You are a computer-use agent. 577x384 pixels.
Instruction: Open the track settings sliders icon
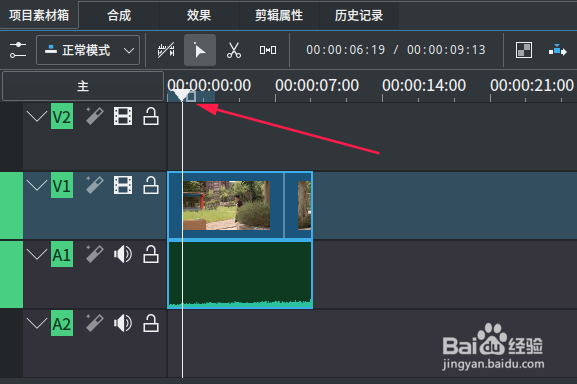18,50
